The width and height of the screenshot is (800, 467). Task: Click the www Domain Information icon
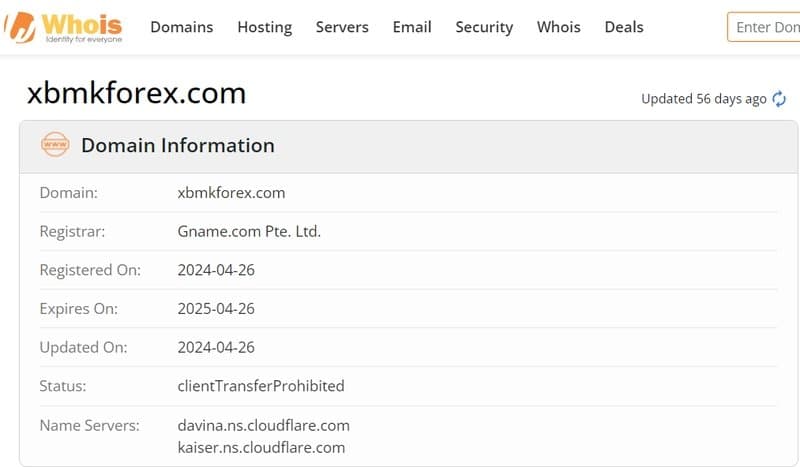coord(55,145)
